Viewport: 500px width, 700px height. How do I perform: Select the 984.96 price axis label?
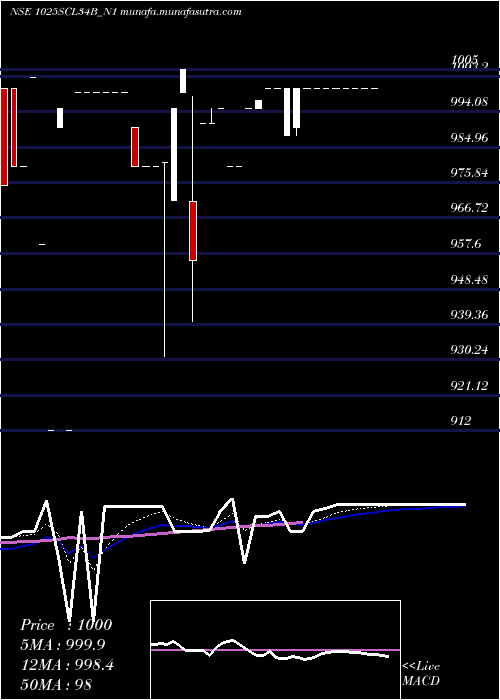click(469, 138)
